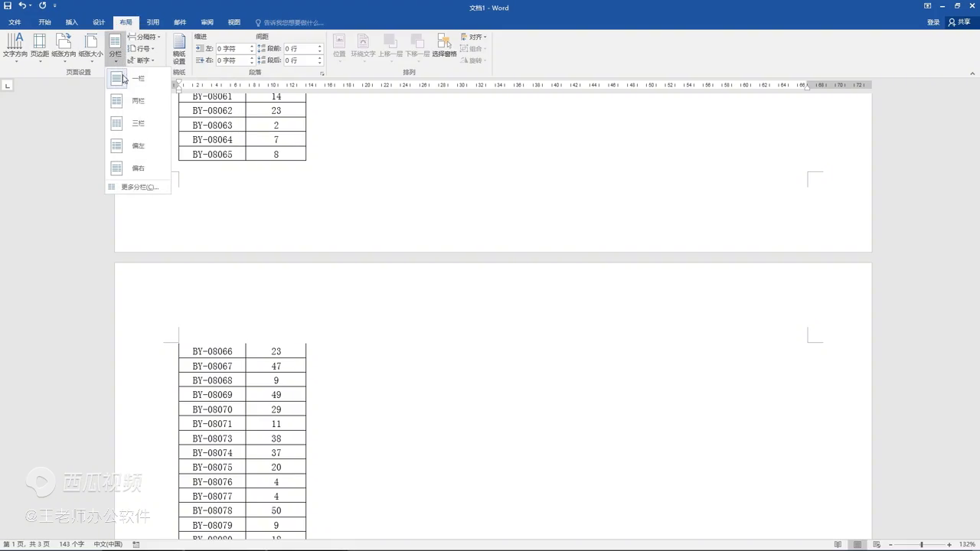Click the 位置 position icon
The width and height of the screenshot is (980, 551).
click(x=339, y=47)
